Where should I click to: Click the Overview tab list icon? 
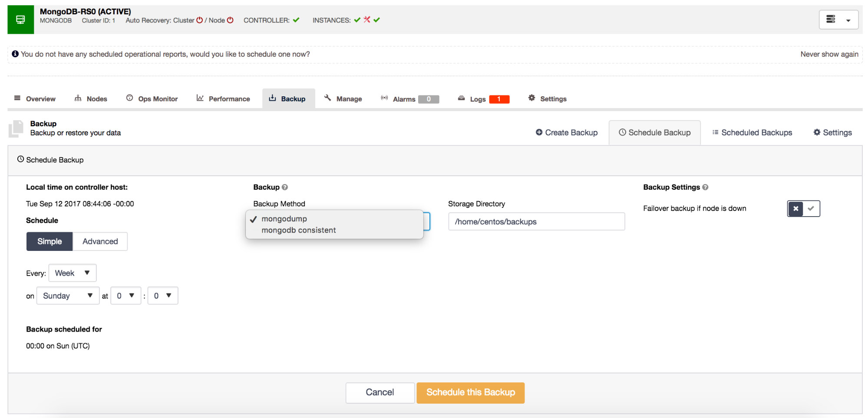coord(17,98)
